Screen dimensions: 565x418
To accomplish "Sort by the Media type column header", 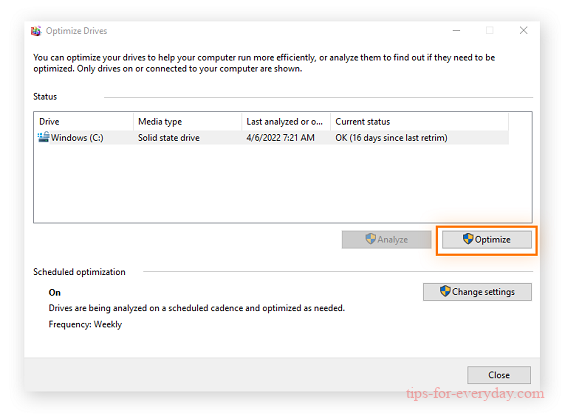I will pos(187,122).
